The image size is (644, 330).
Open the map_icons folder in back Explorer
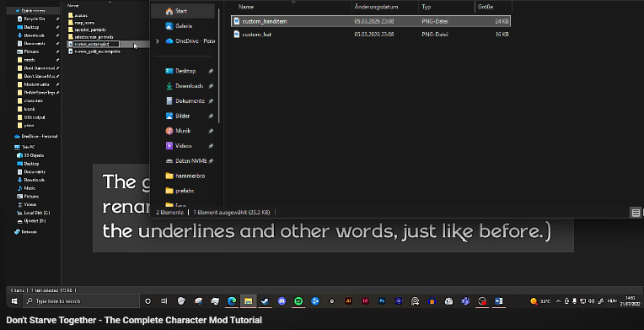[81, 23]
